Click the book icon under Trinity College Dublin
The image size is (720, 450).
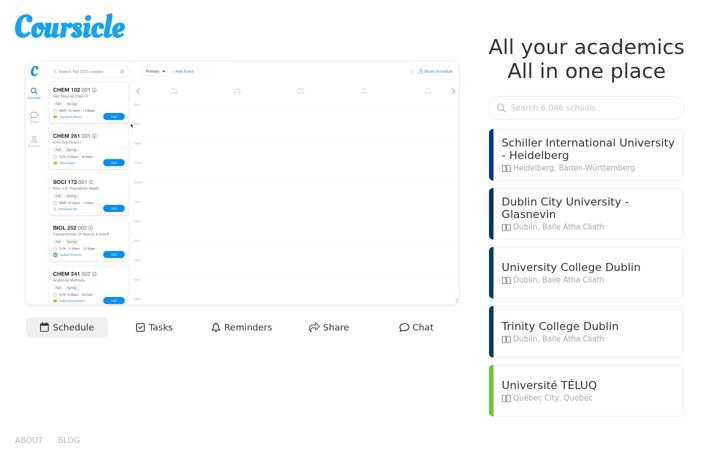[x=506, y=339]
